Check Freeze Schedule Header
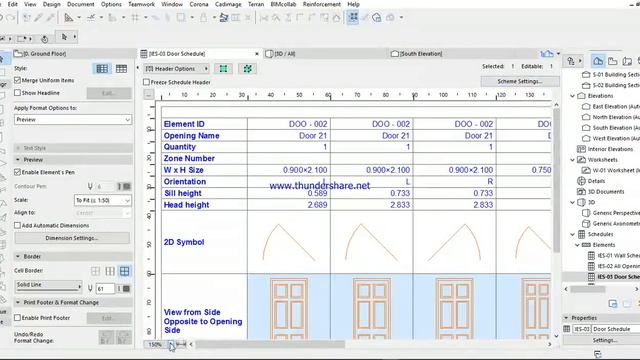Image resolution: width=640 pixels, height=360 pixels. click(146, 82)
